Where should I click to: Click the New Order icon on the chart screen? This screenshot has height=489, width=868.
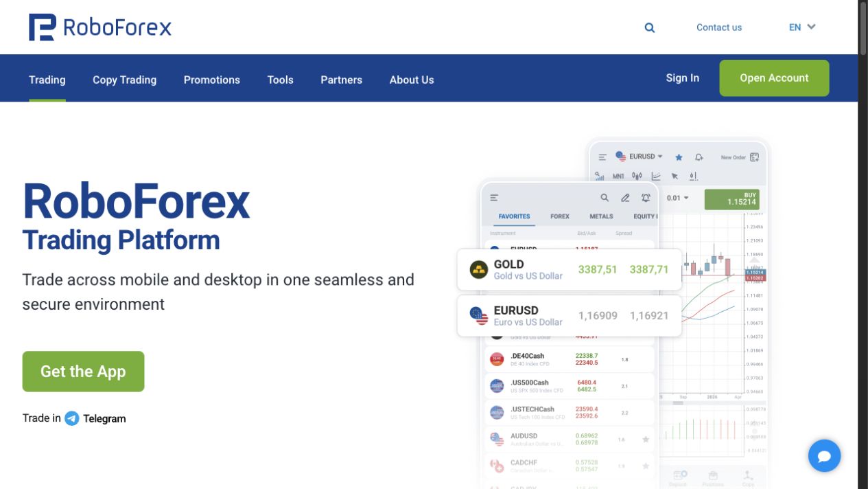tap(754, 157)
